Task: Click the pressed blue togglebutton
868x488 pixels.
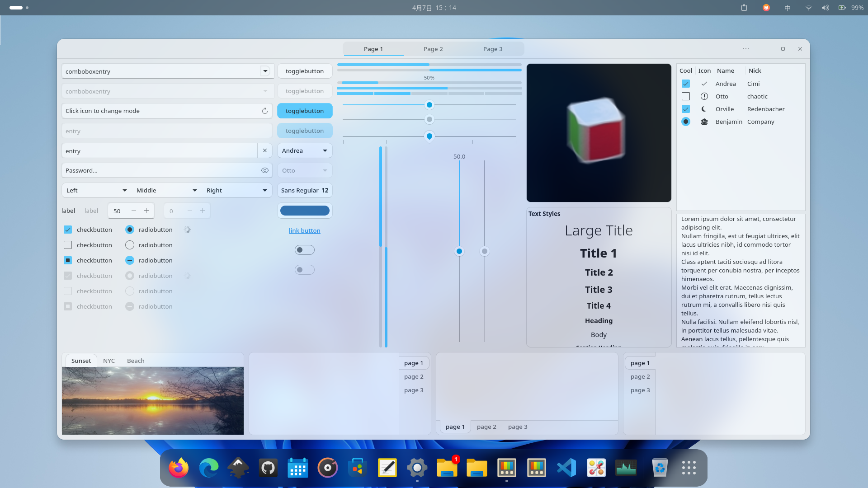Action: coord(305,111)
